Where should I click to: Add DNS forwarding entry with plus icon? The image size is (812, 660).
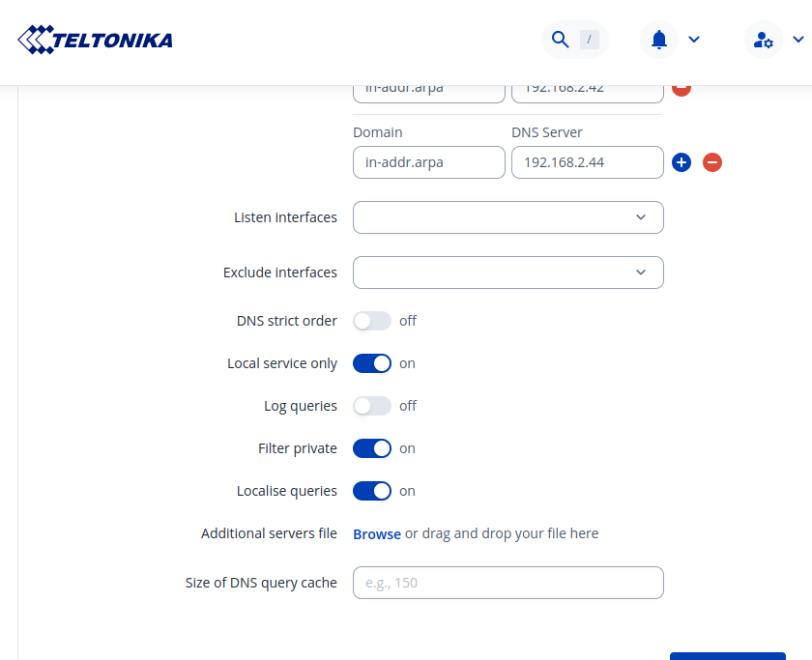681,162
